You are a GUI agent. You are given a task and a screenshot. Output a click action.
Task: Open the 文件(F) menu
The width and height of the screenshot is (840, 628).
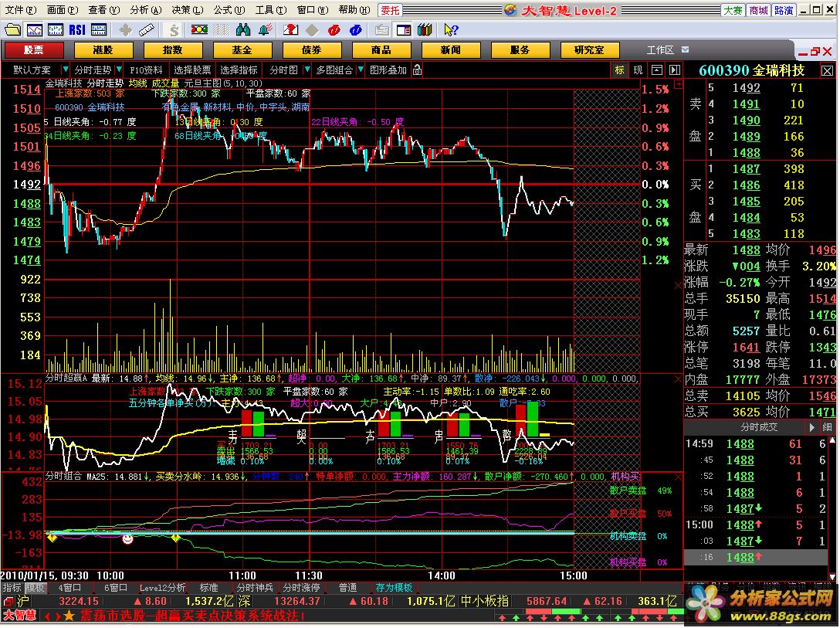(x=20, y=9)
